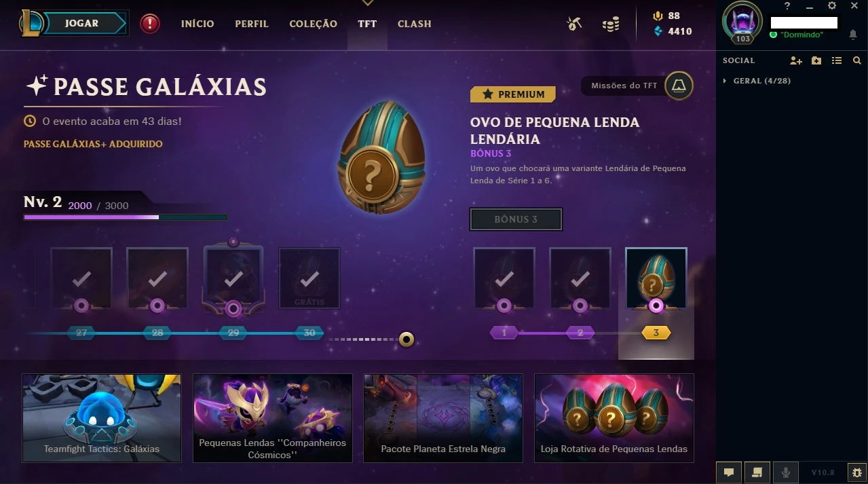Go to the PERFIL tab
The height and width of the screenshot is (484, 868).
click(252, 24)
